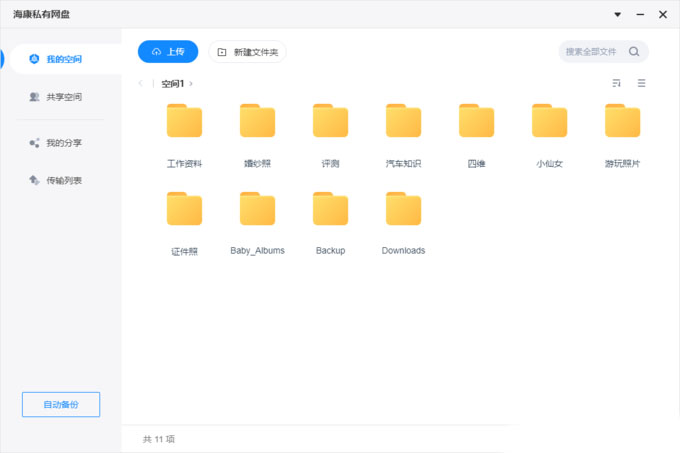Image resolution: width=680 pixels, height=453 pixels.
Task: Open 共享空间 in the sidebar
Action: (x=63, y=97)
